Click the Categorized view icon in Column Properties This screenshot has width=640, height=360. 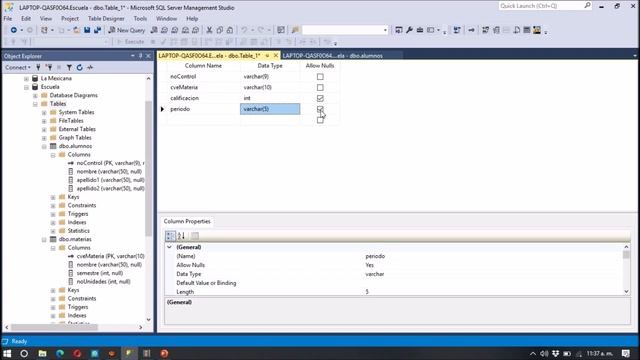[170, 236]
